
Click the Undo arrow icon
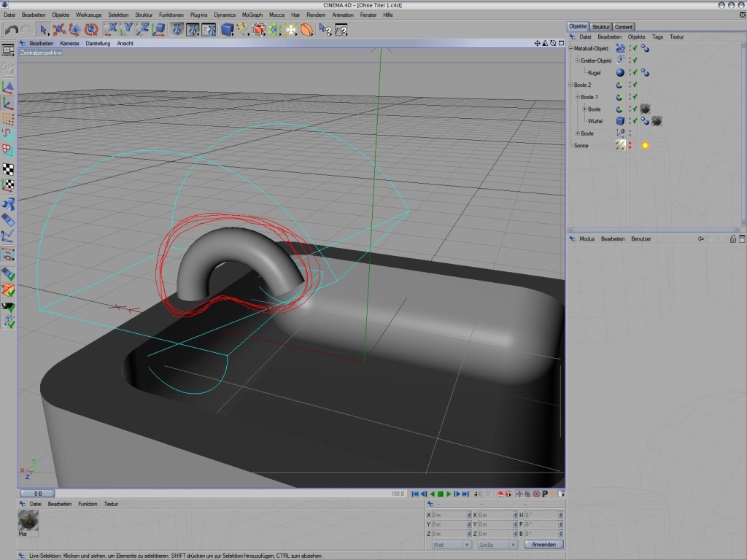tap(11, 30)
